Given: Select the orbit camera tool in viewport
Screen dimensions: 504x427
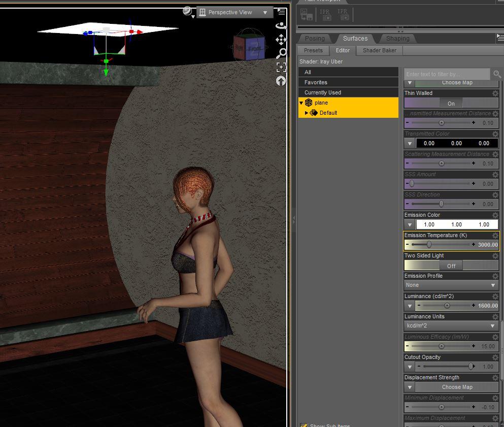Looking at the screenshot, I should click(281, 26).
